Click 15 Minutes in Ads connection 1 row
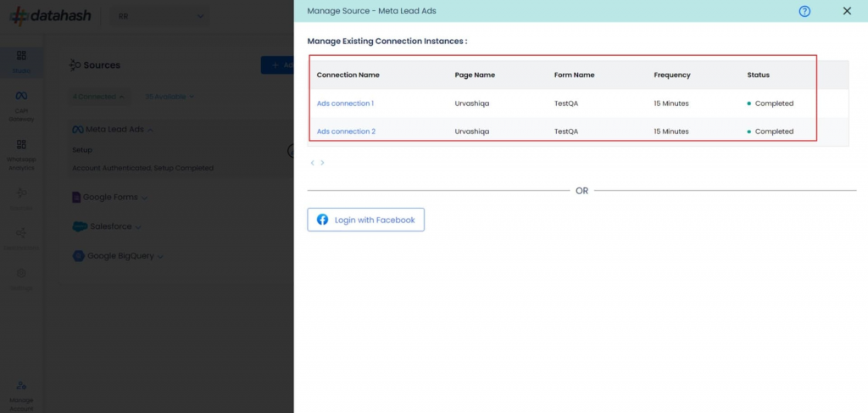The width and height of the screenshot is (868, 413). click(671, 103)
